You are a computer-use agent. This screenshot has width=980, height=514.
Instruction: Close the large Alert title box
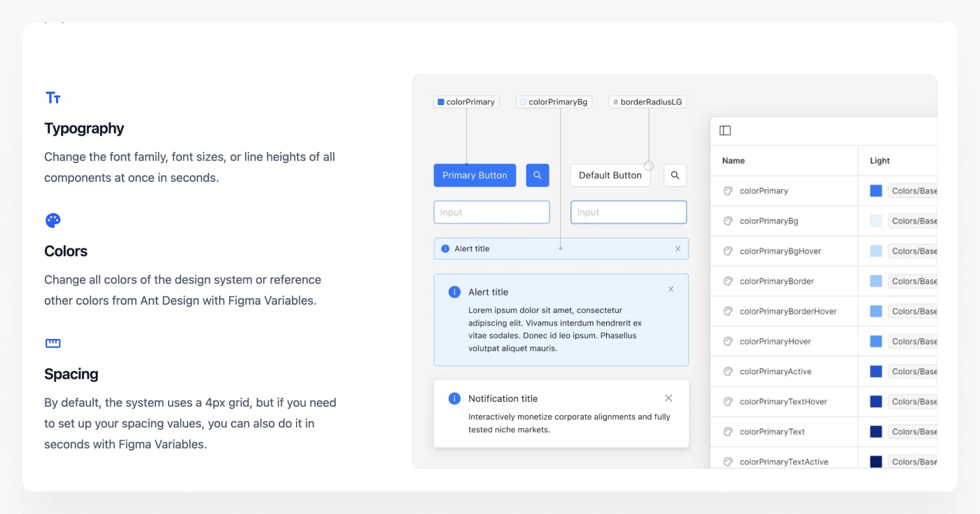671,289
